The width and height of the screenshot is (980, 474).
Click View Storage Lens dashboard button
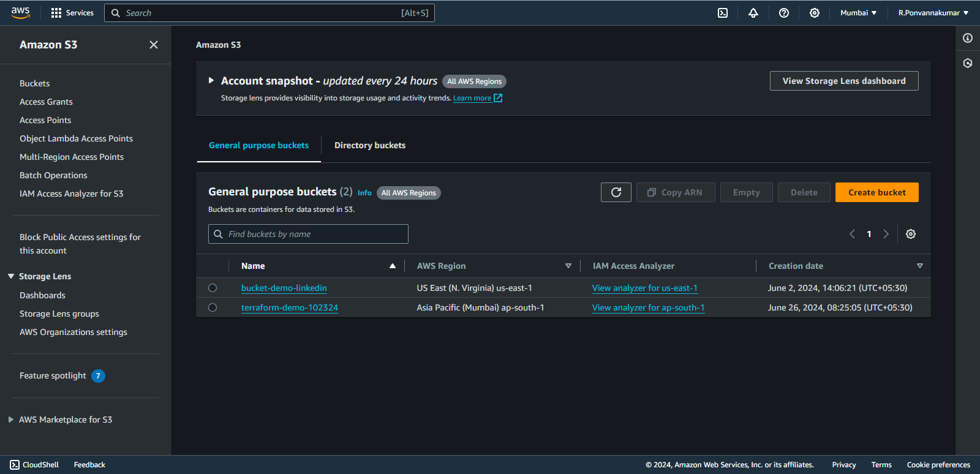844,81
